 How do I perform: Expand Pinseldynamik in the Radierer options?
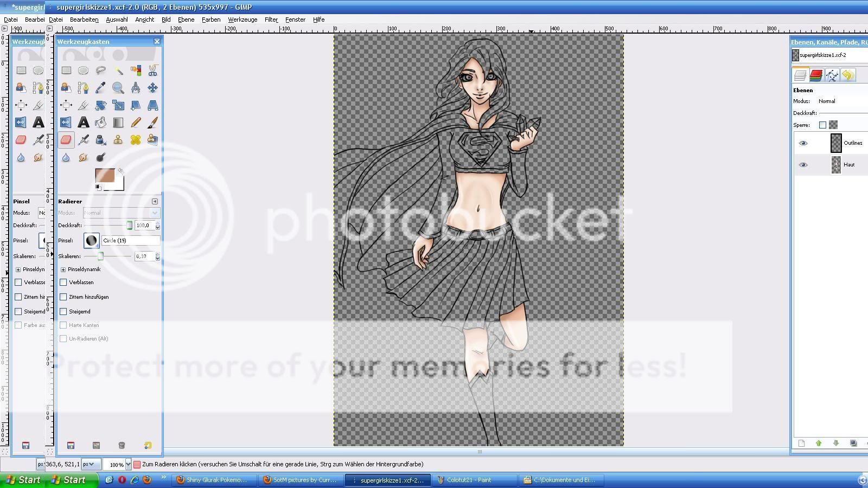(x=63, y=269)
